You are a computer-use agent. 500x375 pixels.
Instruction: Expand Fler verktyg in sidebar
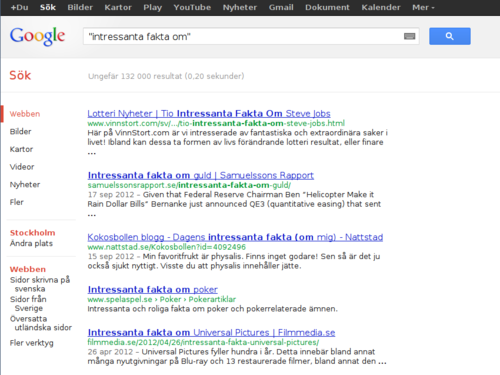point(32,343)
